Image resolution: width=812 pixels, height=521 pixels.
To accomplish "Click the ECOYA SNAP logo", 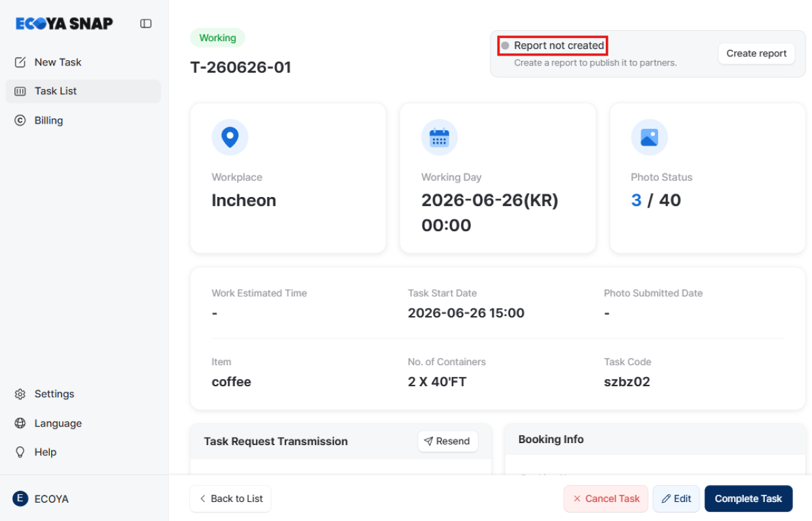I will 64,24.
